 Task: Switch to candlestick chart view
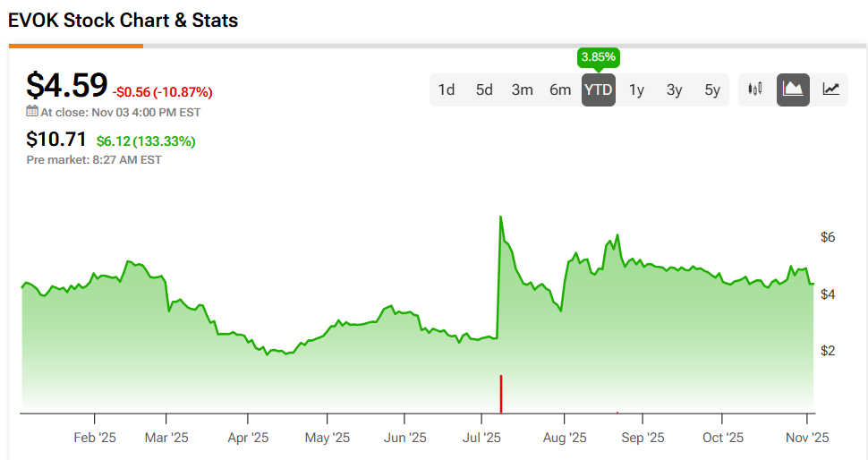click(755, 89)
